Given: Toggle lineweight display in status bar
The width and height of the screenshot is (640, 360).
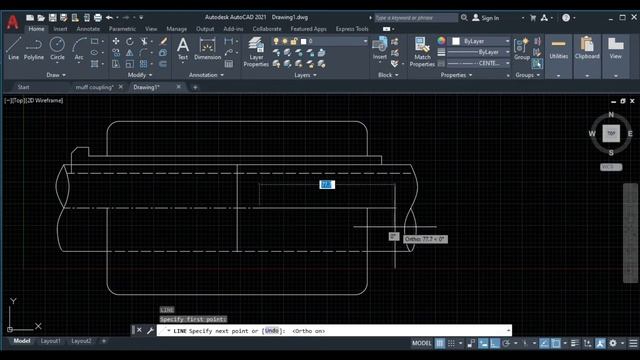Looking at the screenshot, I should click(x=575, y=343).
